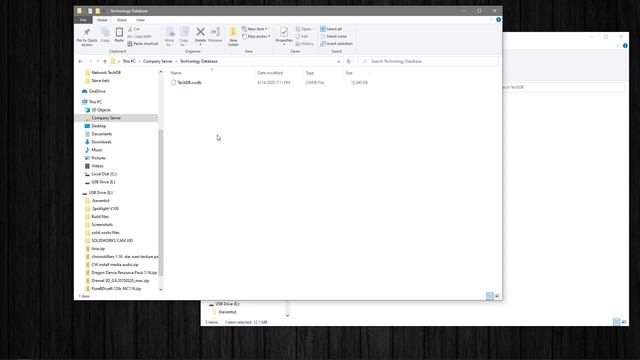Select Company Server in navigation pane

point(117,118)
